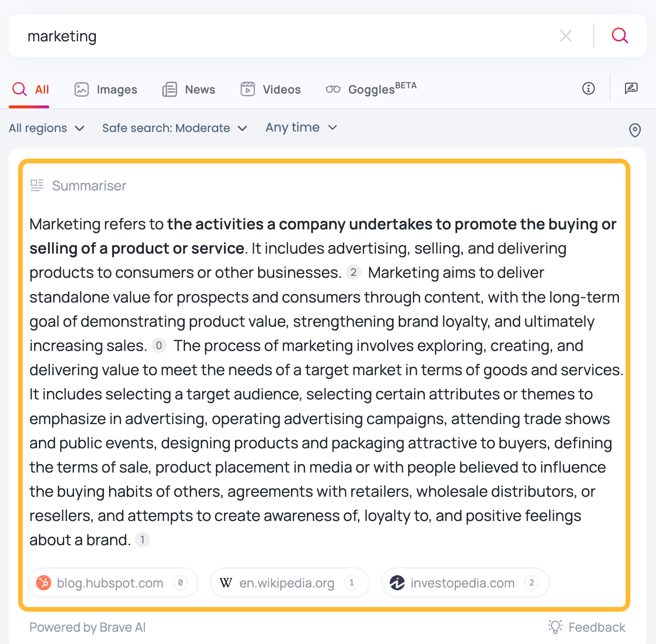Screen dimensions: 656x644
Task: Go to the Videos tab
Action: pyautogui.click(x=271, y=89)
